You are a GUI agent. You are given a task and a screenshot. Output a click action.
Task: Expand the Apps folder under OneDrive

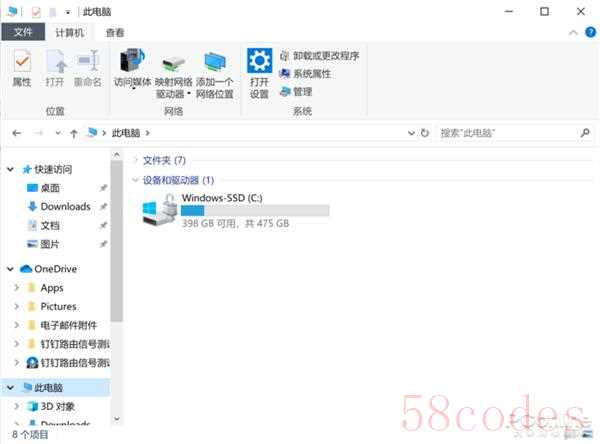pos(16,287)
